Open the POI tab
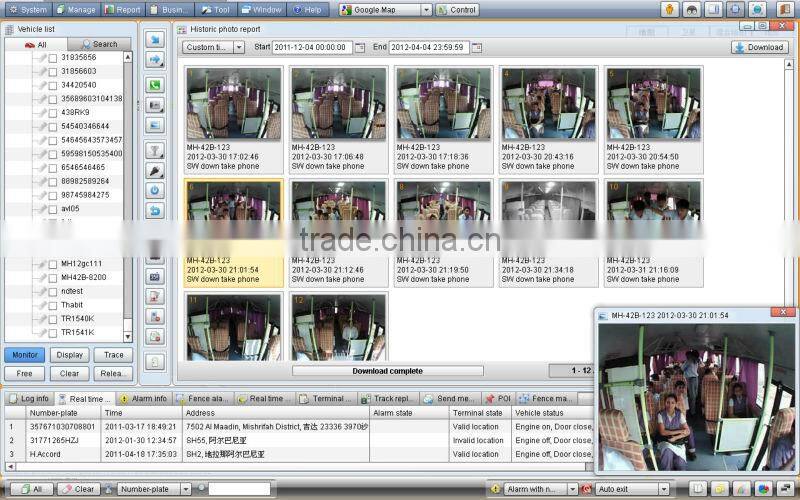 (x=497, y=398)
